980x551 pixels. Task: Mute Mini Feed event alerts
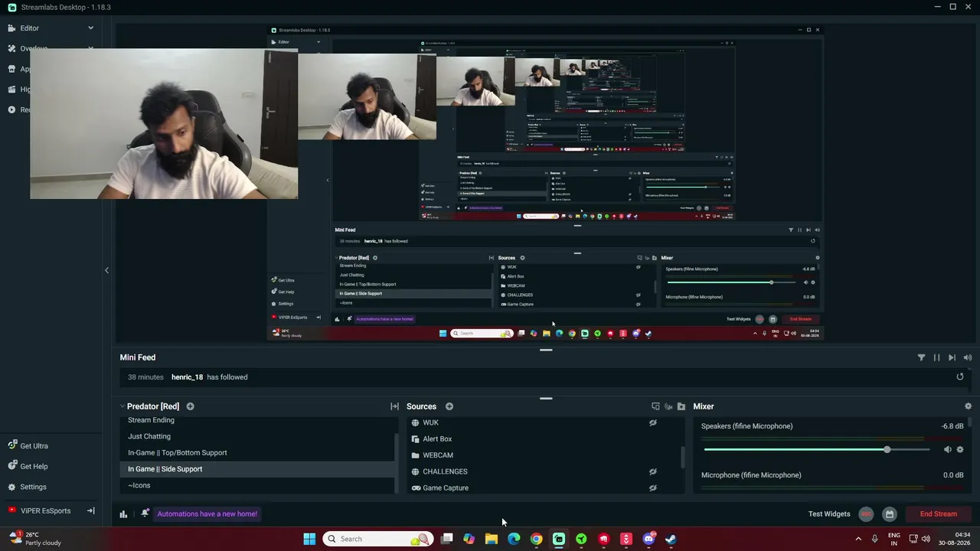coord(968,357)
